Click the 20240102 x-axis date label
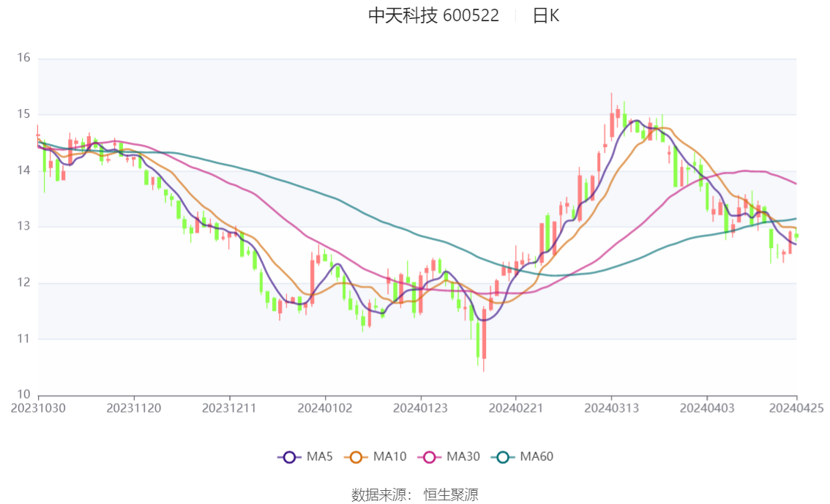The image size is (830, 504). (325, 408)
